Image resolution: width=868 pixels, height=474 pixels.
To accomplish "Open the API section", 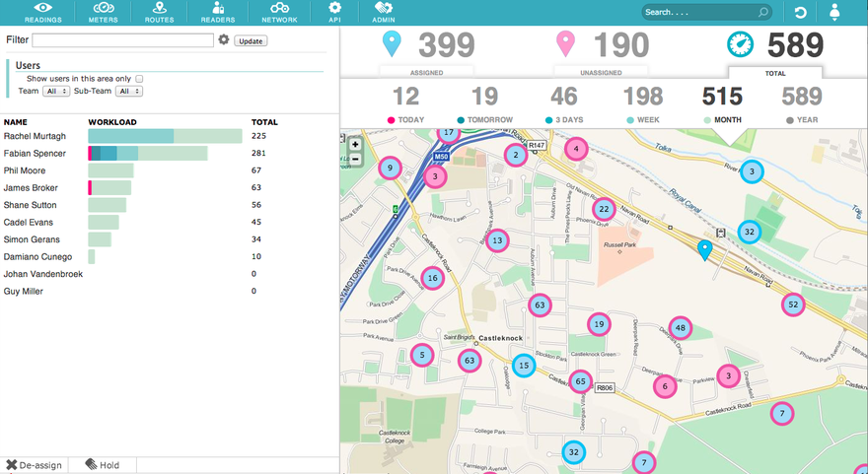I will coord(335,12).
